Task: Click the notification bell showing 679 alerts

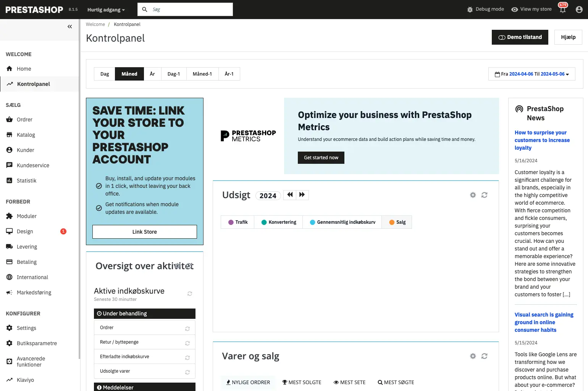Action: (562, 9)
